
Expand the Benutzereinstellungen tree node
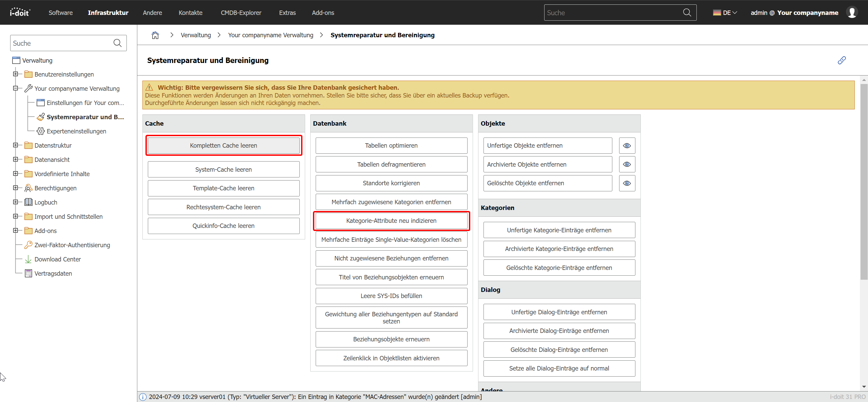15,74
